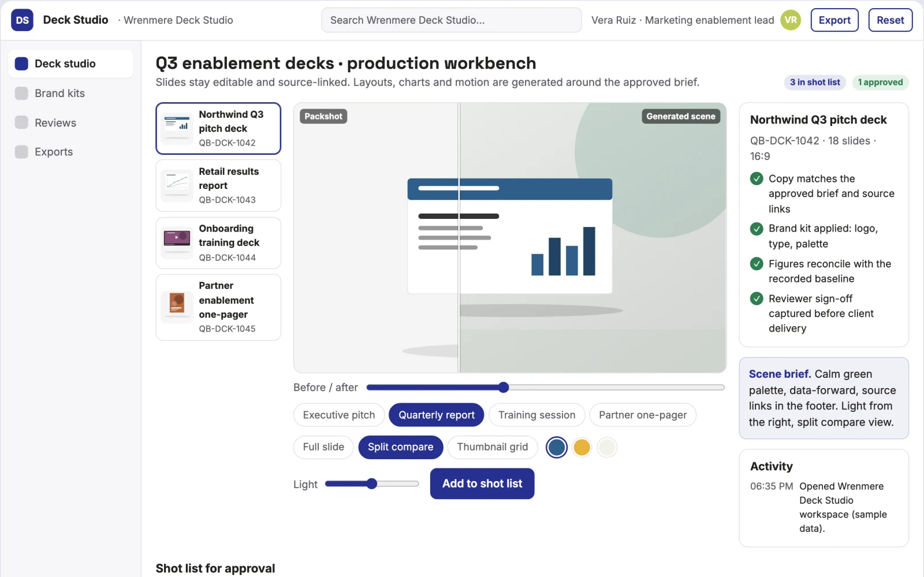The width and height of the screenshot is (924, 577).
Task: Choose the Quarterly report scene option
Action: click(437, 415)
